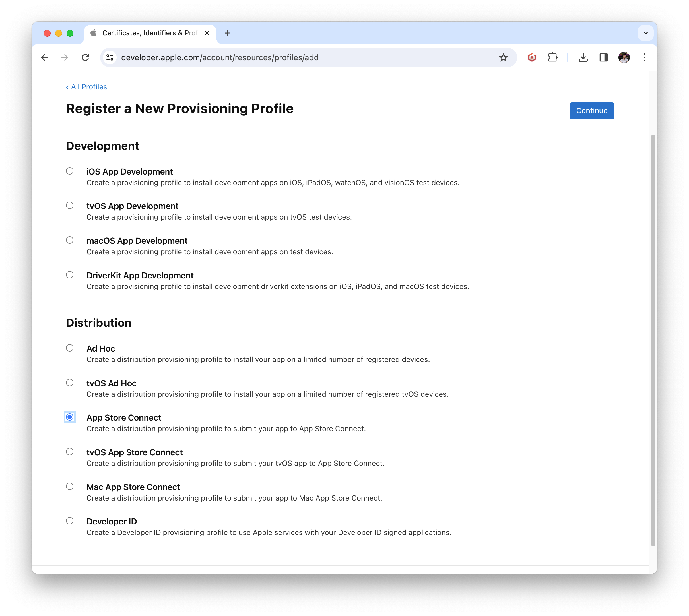The width and height of the screenshot is (689, 616).
Task: Click the browser tab switcher icon
Action: click(x=645, y=33)
